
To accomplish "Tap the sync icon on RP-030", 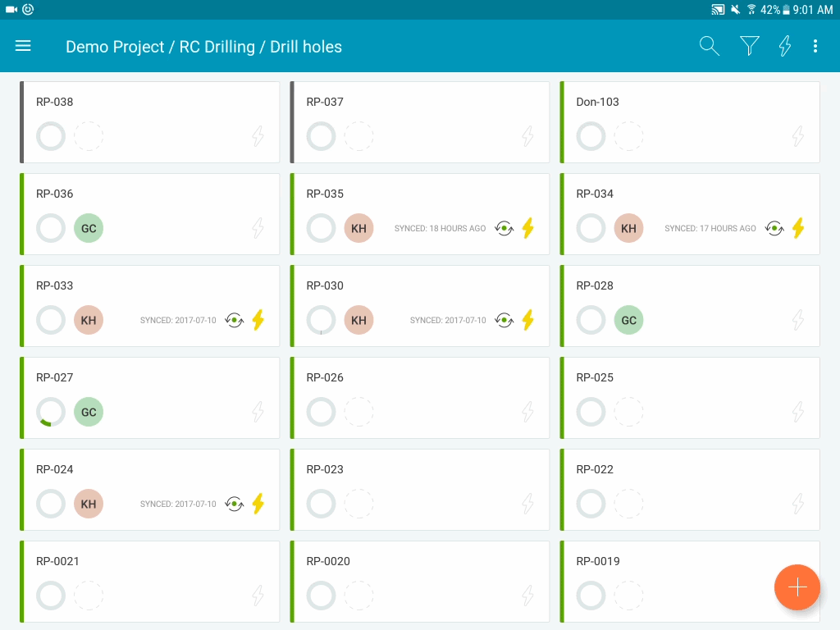I will [504, 321].
